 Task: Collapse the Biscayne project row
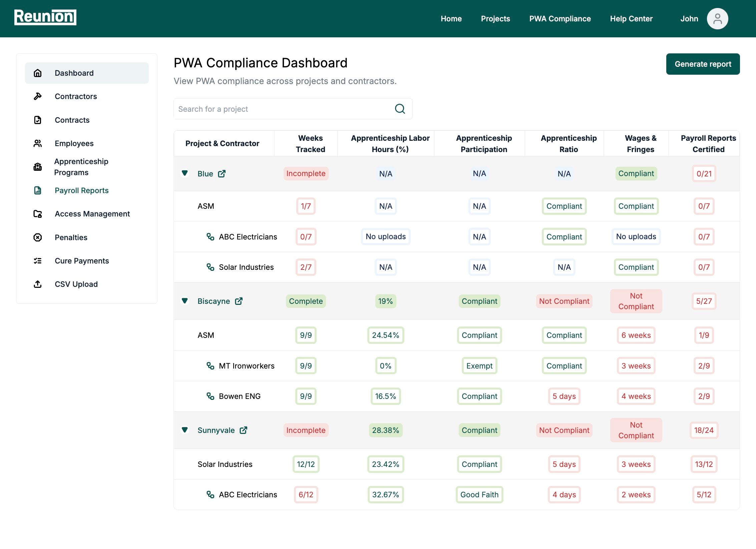coord(184,301)
